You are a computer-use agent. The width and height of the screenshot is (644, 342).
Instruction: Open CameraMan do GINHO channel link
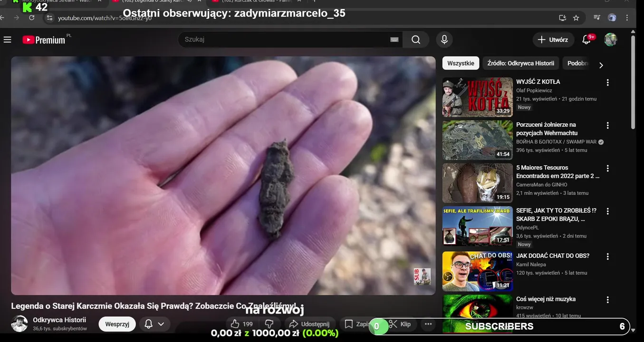[x=542, y=184]
